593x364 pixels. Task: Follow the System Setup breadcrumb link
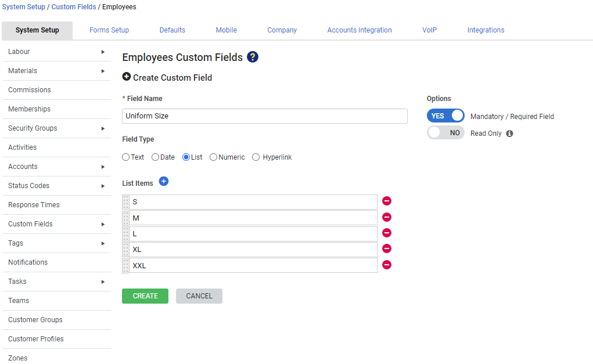(23, 7)
